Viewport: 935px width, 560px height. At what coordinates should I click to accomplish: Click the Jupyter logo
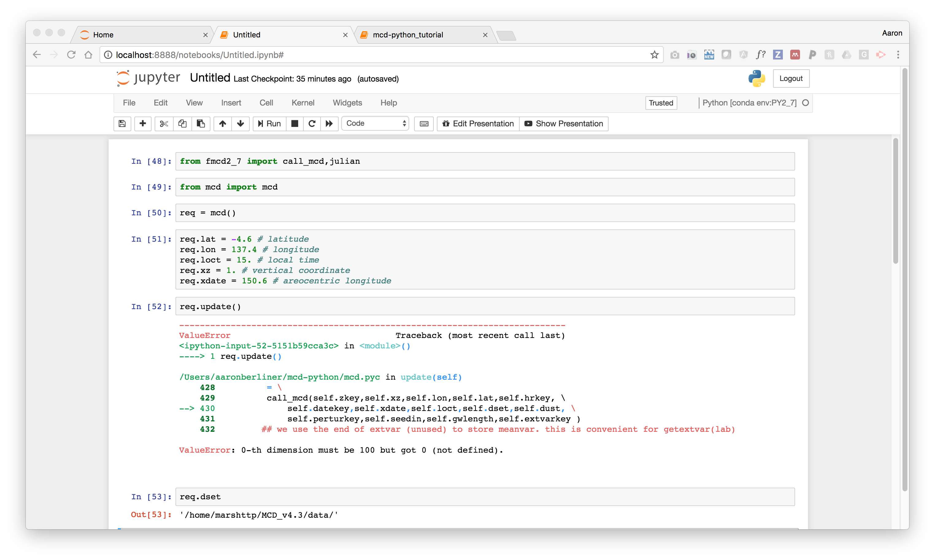pos(147,78)
